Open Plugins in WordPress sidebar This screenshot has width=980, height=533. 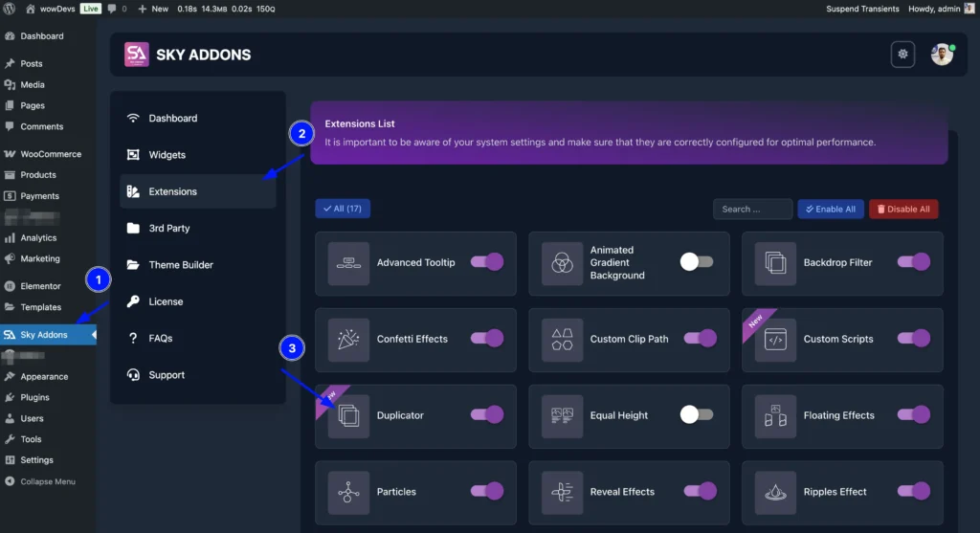click(x=48, y=397)
